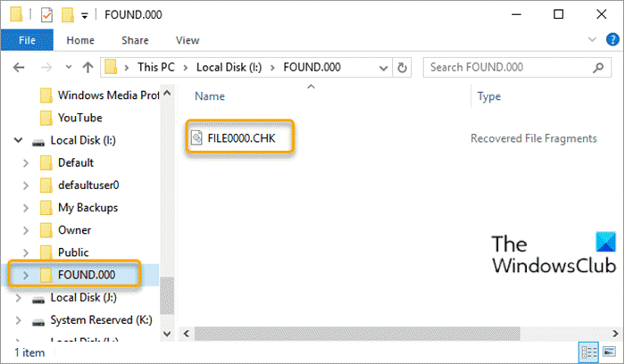Open the File menu
The width and height of the screenshot is (625, 364).
pyautogui.click(x=27, y=40)
